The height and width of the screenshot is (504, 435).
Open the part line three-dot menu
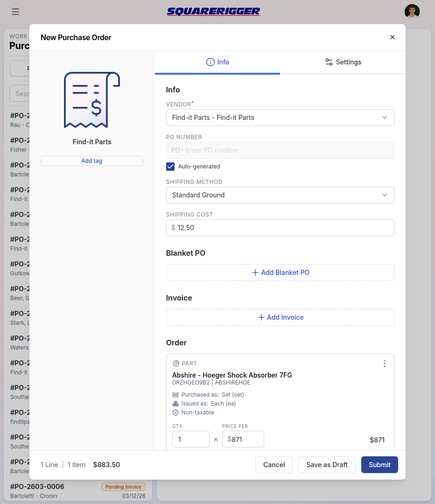[384, 364]
